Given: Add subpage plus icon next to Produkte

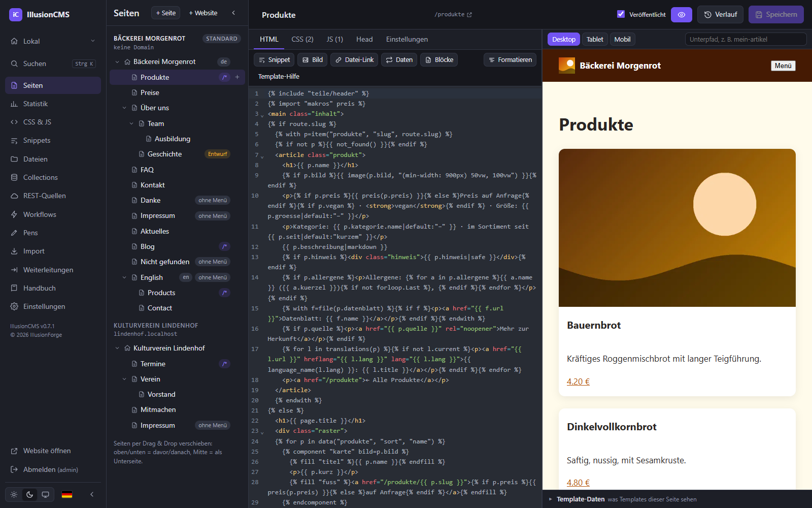Looking at the screenshot, I should (x=237, y=77).
